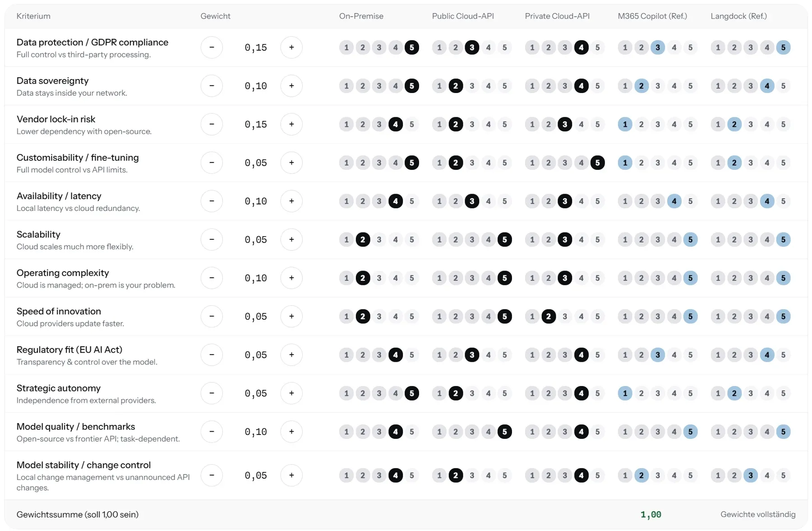This screenshot has height=531, width=812.
Task: Click plus button on Customisability / fine-tuning
Action: coord(291,163)
